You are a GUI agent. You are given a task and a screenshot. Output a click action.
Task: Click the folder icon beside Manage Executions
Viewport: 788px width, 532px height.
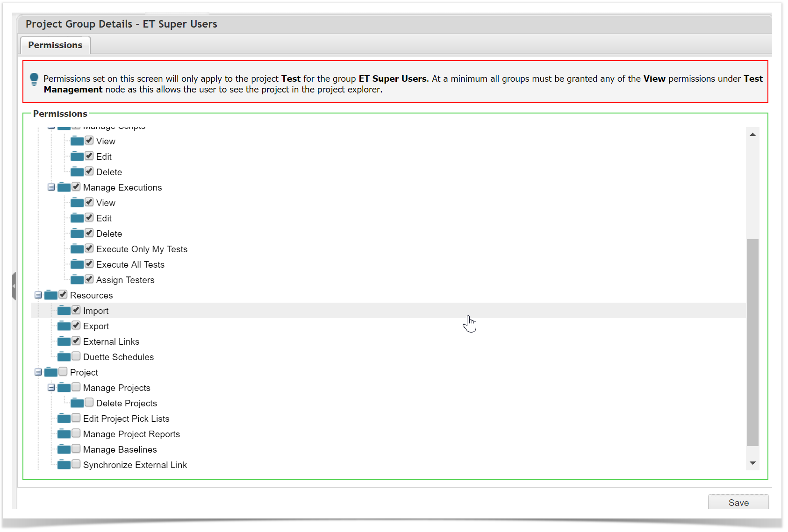point(64,188)
